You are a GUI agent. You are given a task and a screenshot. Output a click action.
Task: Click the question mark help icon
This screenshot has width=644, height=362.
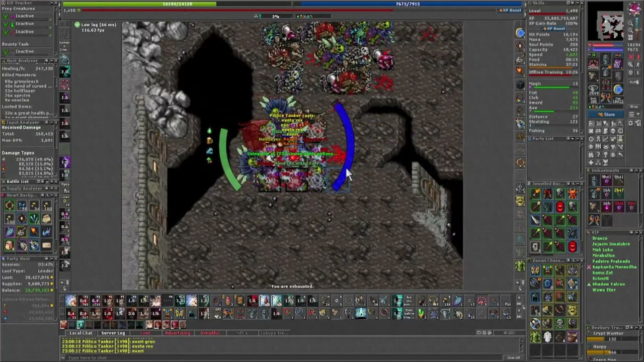point(598,154)
